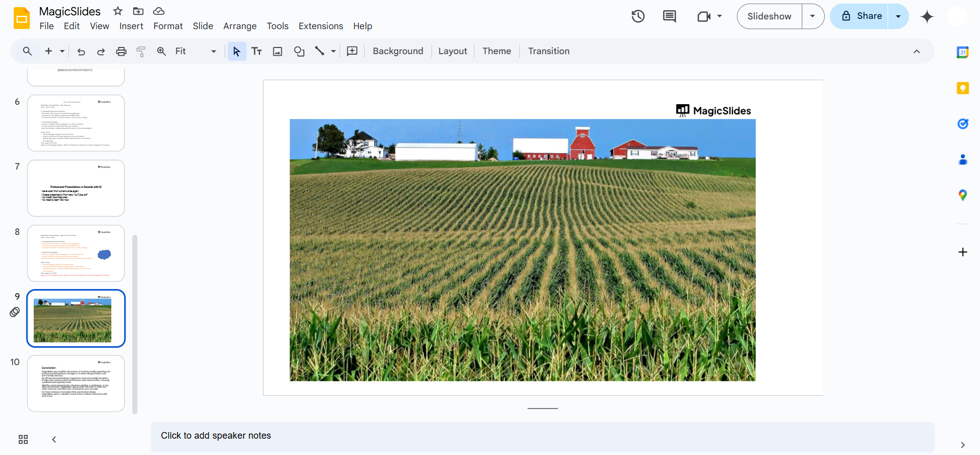Viewport: 980px width, 455px height.
Task: Add a new slide with plus button
Action: 49,51
